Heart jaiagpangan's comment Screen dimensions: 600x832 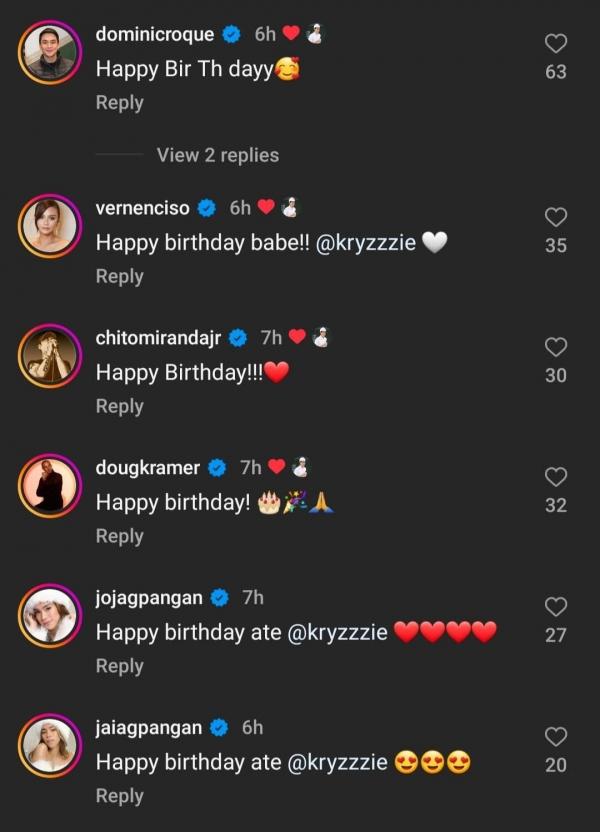(x=556, y=737)
